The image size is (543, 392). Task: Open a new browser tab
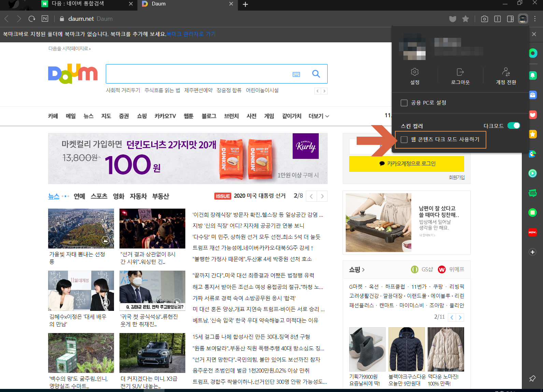(x=245, y=4)
